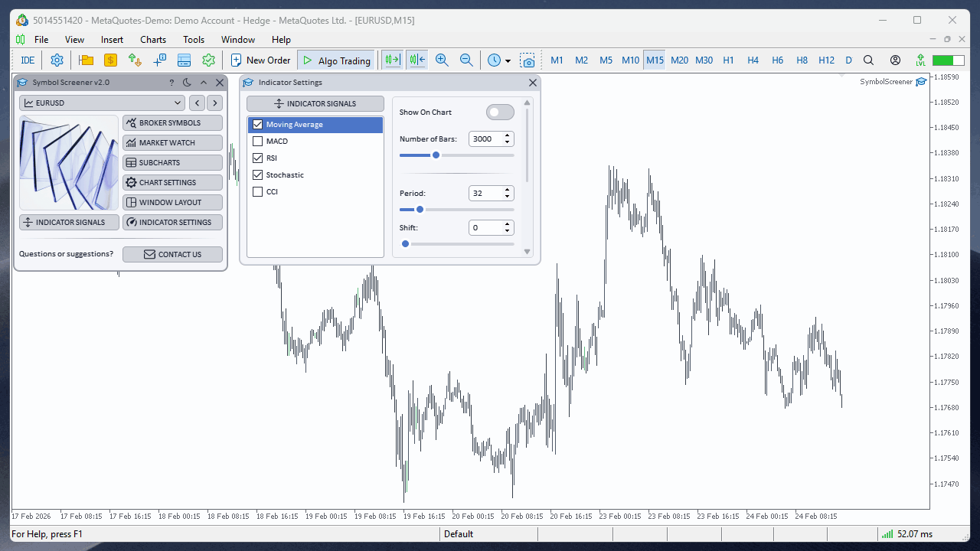This screenshot has width=980, height=551.
Task: Uncheck the Moving Average indicator
Action: 258,124
